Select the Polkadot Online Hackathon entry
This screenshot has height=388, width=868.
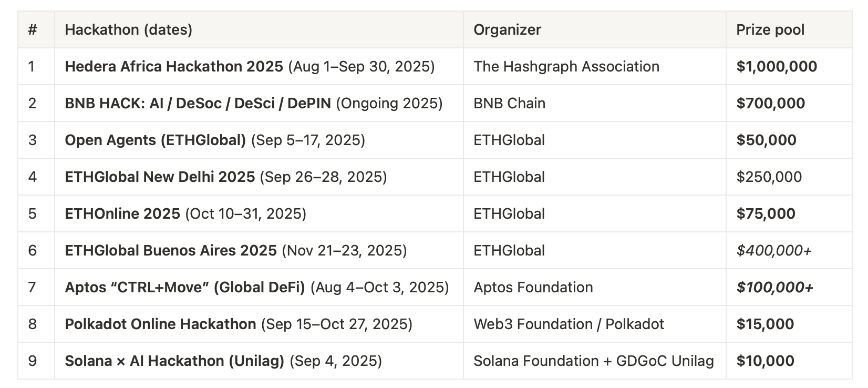160,324
